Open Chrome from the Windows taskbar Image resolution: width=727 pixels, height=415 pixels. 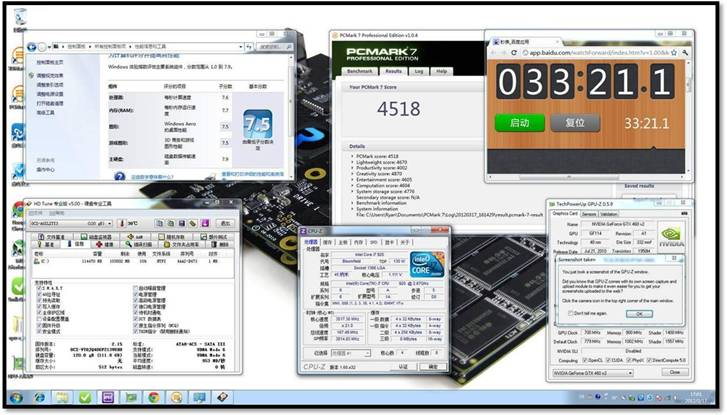[x=154, y=397]
